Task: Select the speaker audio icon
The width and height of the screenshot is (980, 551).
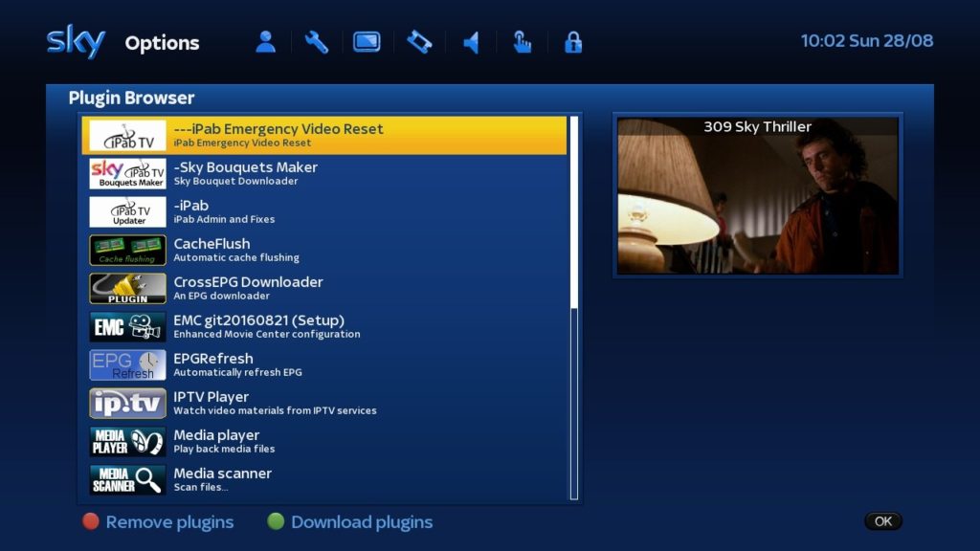Action: point(471,42)
